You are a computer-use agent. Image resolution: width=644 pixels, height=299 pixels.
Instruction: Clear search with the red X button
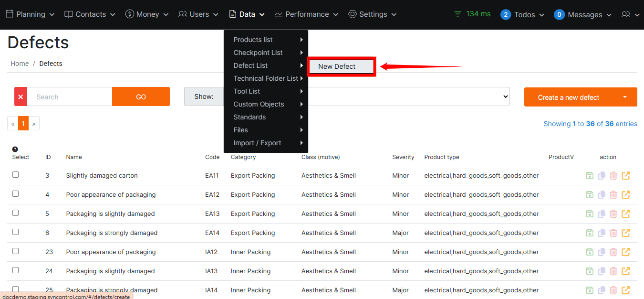[21, 96]
